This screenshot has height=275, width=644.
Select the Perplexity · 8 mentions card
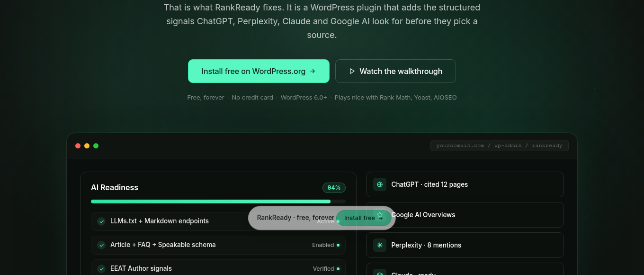465,245
